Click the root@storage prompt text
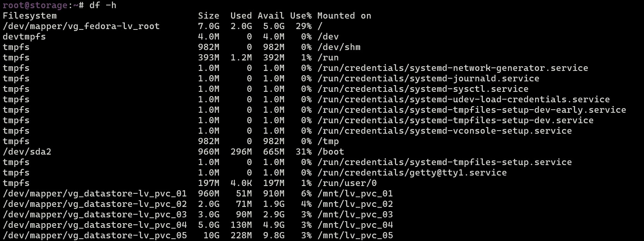The height and width of the screenshot is (241, 644). 35,5
